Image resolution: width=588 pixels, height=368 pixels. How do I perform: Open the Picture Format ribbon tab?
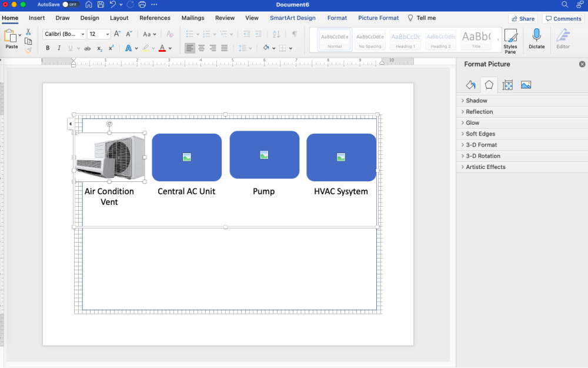coord(378,18)
